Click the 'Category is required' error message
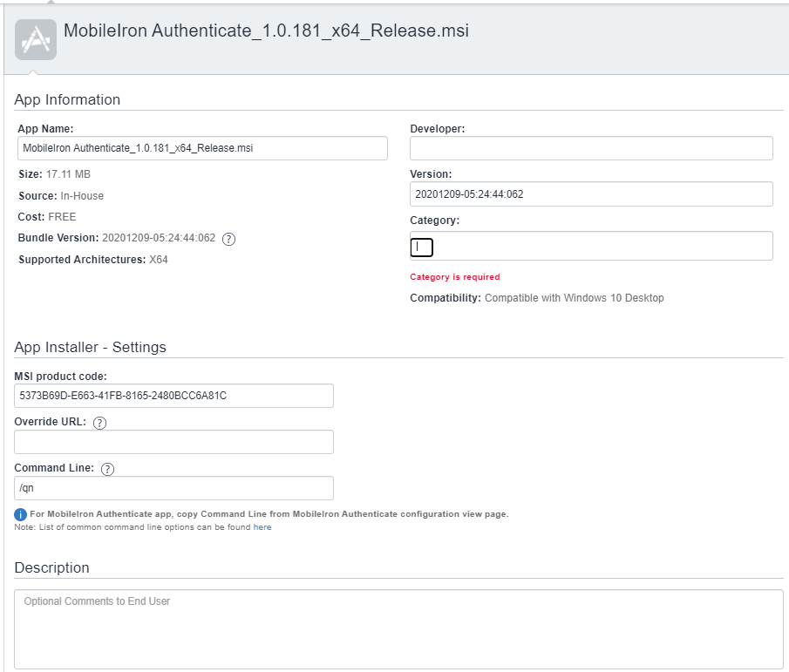 click(x=455, y=277)
